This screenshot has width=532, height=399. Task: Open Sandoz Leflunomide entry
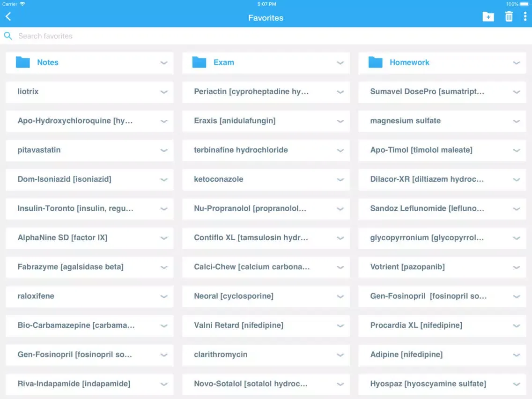point(442,208)
